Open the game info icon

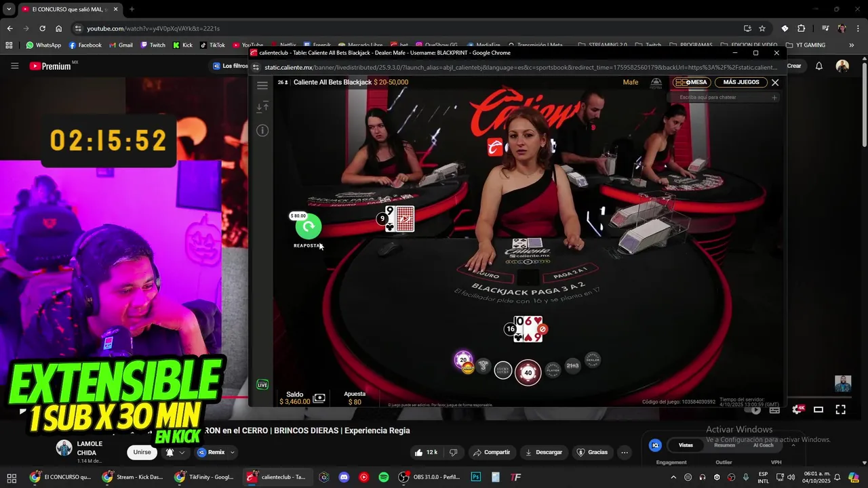(262, 130)
